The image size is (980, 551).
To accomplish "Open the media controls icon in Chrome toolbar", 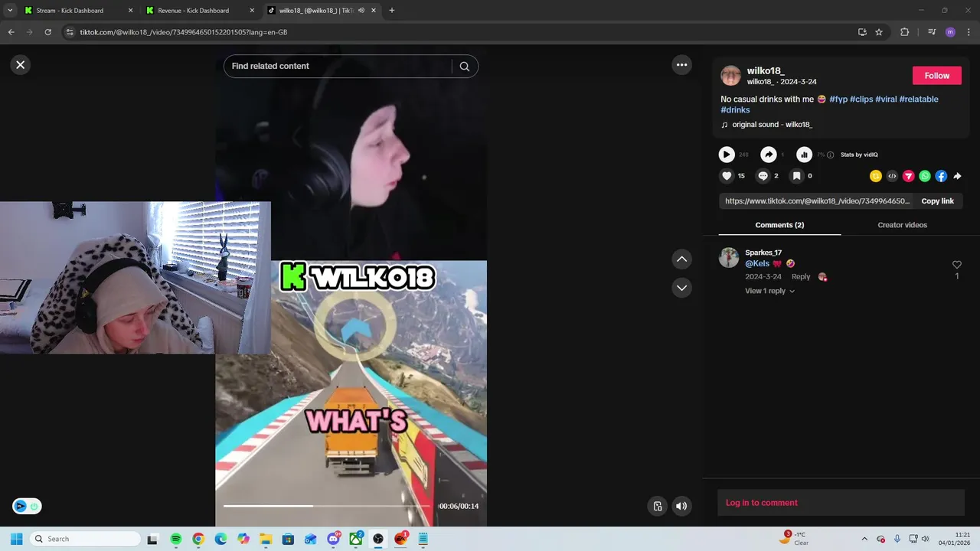I will point(932,32).
